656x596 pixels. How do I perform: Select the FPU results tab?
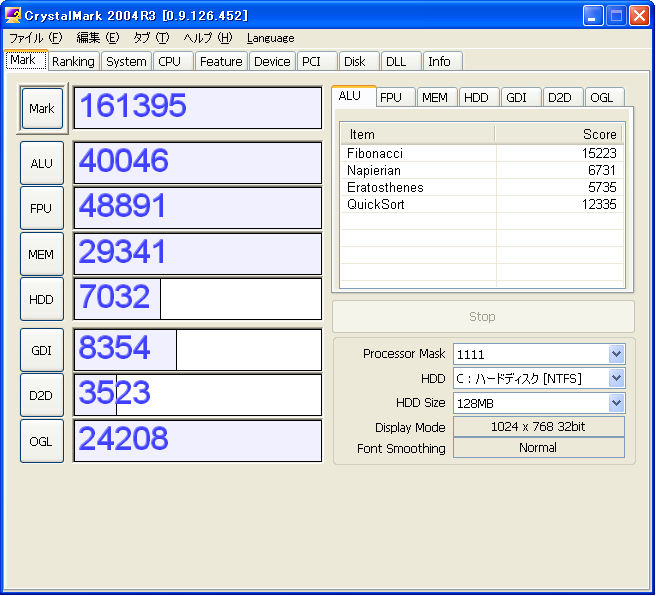[x=391, y=97]
